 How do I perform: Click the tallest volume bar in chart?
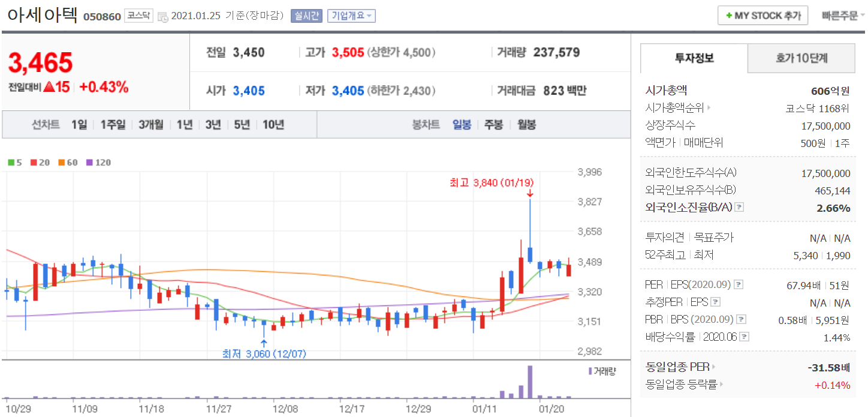tap(530, 382)
